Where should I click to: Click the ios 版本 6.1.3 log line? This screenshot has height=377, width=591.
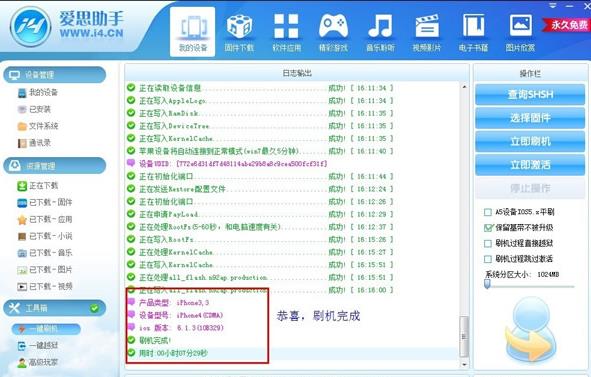[x=176, y=328]
